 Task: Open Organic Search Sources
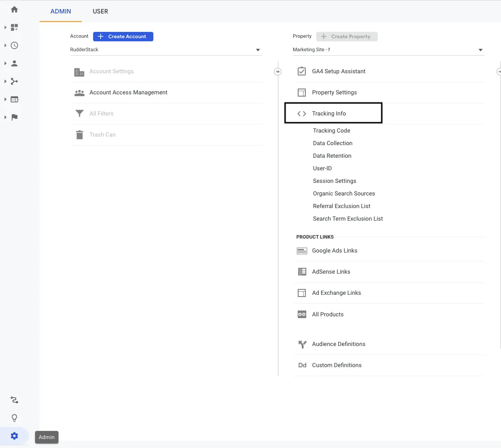pyautogui.click(x=344, y=194)
